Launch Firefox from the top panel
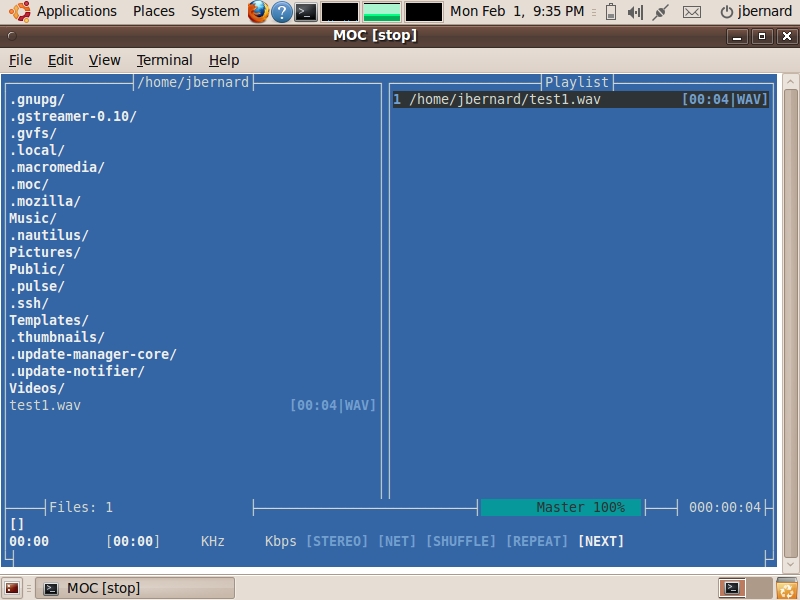This screenshot has height=600, width=800. coord(258,12)
